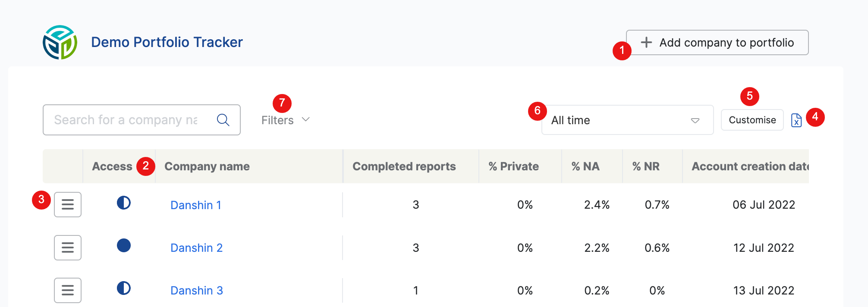The image size is (868, 307).
Task: Open the hamburger actions icon for Danshin 2
Action: pyautogui.click(x=67, y=247)
